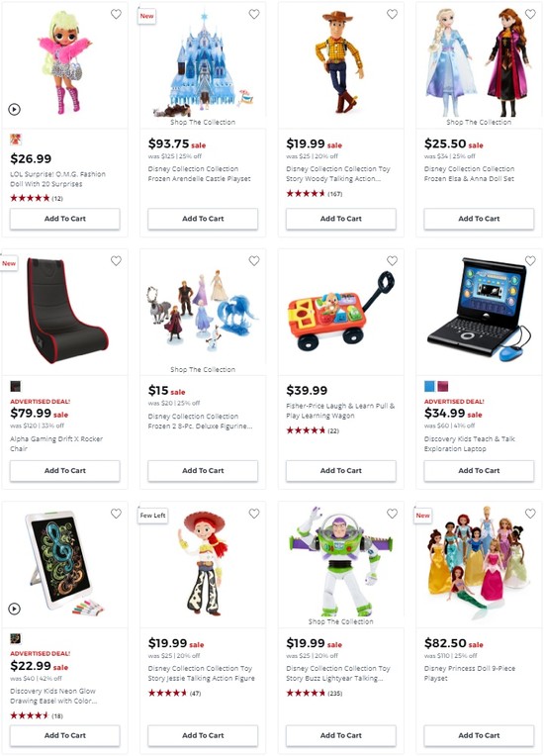The width and height of the screenshot is (544, 756).
Task: Open Disney Princess Doll 9-Piece Playset link
Action: click(469, 673)
